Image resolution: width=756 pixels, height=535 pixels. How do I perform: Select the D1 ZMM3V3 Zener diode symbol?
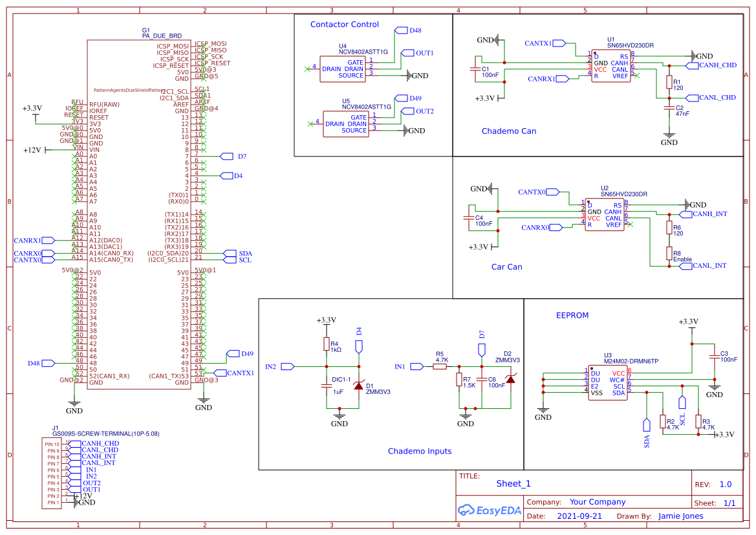tap(360, 385)
